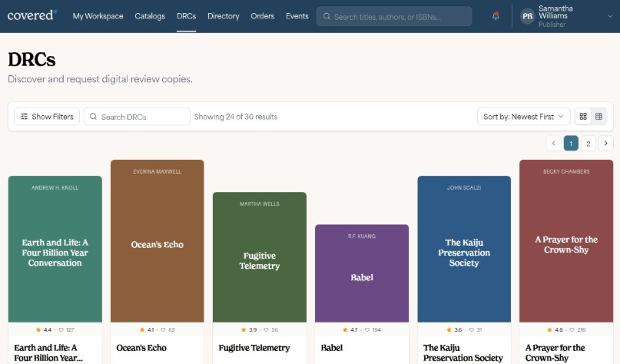Open the Fugitive Telemetry book cover
Image resolution: width=620 pixels, height=364 pixels.
[x=260, y=257]
